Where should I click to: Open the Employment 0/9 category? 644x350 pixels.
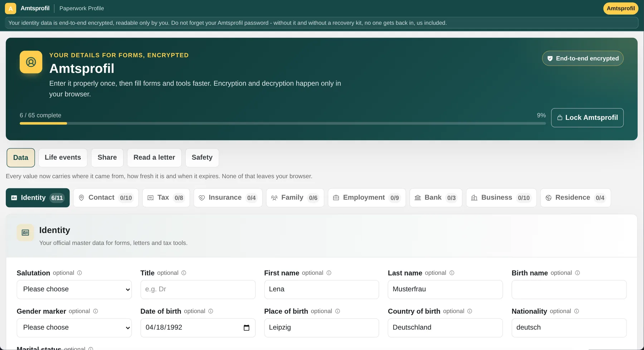367,198
